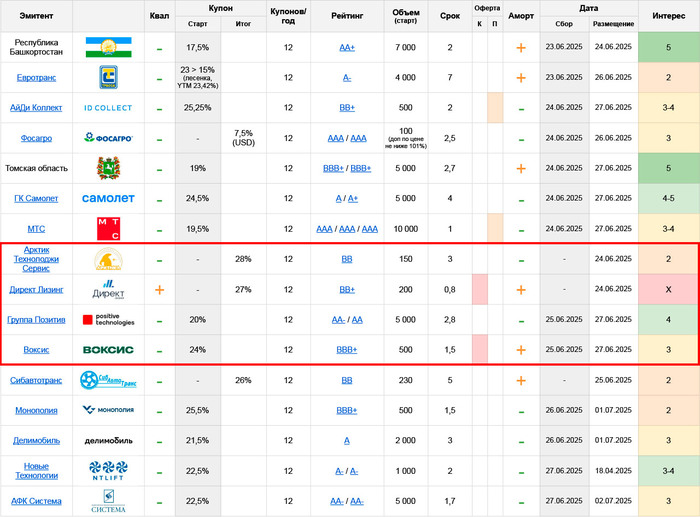Viewport: 700px width, 517px height.
Task: Click the делимобиль wordmark logo
Action: point(108,441)
